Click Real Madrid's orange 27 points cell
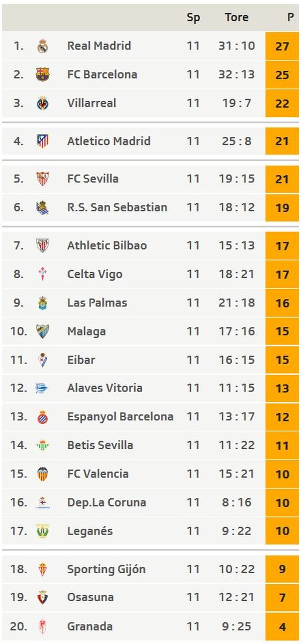The height and width of the screenshot is (644, 301). (x=282, y=46)
